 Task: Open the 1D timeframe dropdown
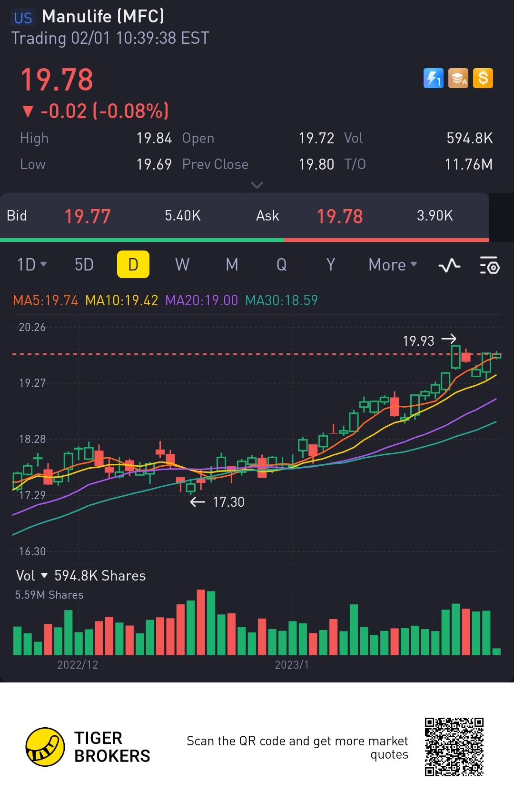pos(32,264)
